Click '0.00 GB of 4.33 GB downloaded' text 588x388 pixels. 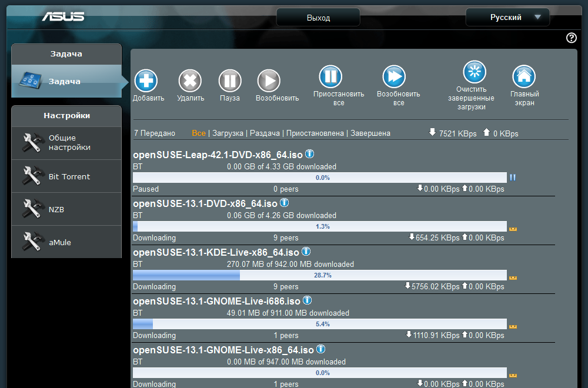[x=282, y=167]
